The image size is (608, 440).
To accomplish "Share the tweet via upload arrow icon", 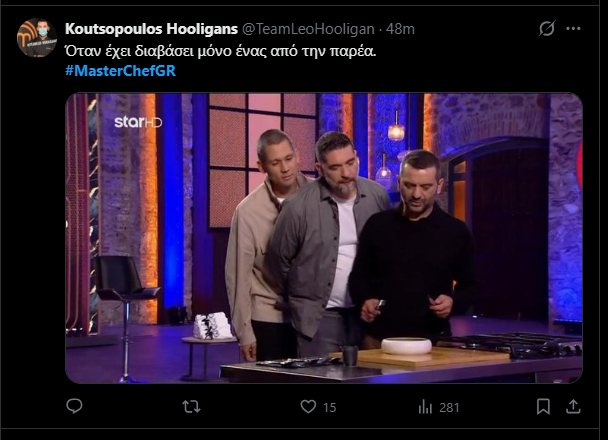I will (x=573, y=406).
